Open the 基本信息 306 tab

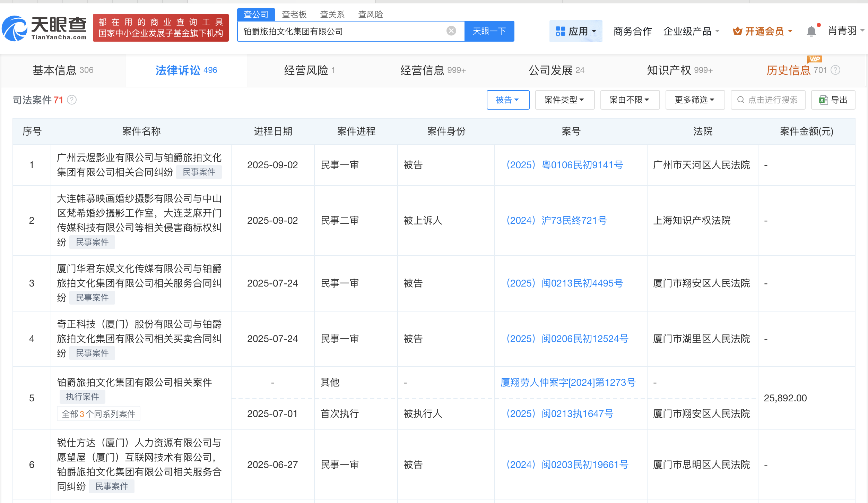(x=63, y=70)
